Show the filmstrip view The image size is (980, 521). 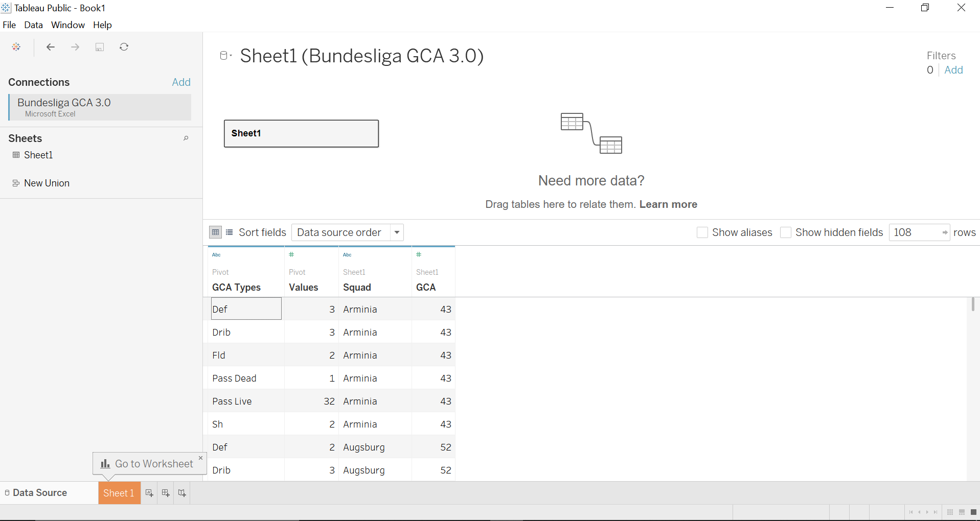(962, 512)
